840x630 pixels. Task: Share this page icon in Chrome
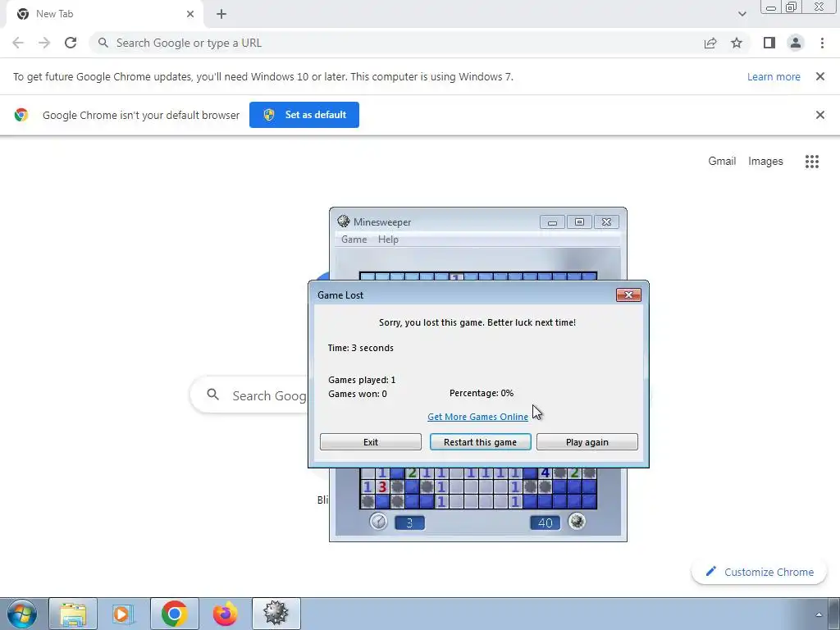(x=710, y=43)
